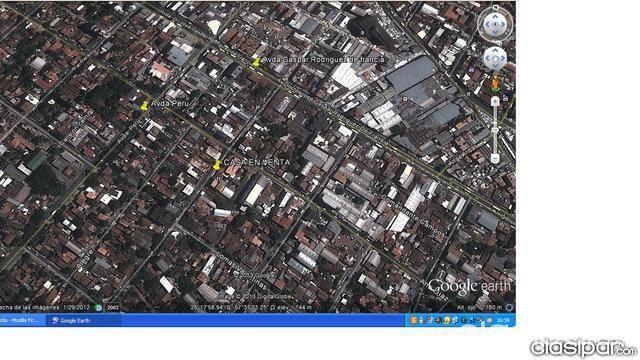Select Avda Gaspar Rodriguez de Francia label
Screen dimensions: 640x360
pyautogui.click(x=323, y=60)
